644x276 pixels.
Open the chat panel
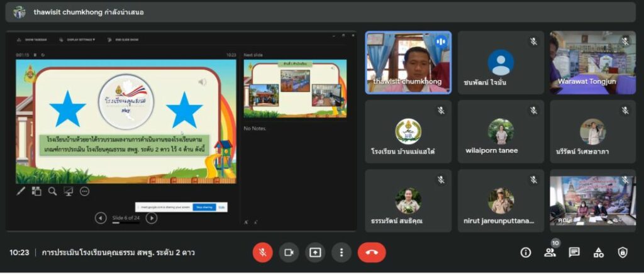pyautogui.click(x=574, y=252)
